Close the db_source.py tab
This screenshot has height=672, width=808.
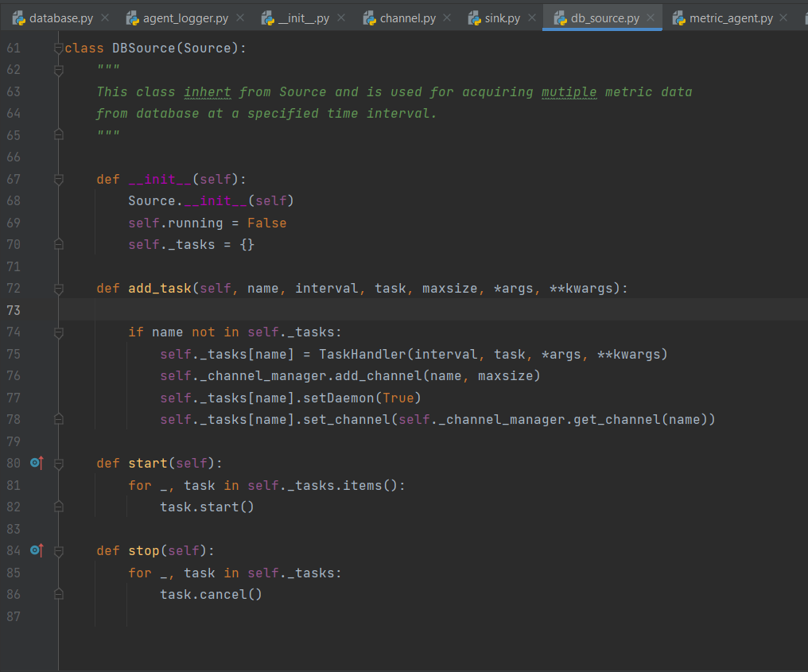click(651, 18)
